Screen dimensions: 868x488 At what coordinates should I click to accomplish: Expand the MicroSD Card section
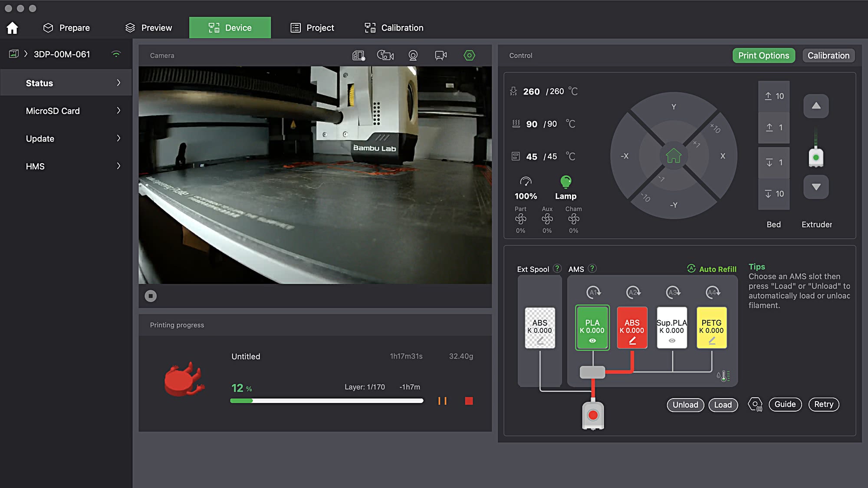[66, 111]
